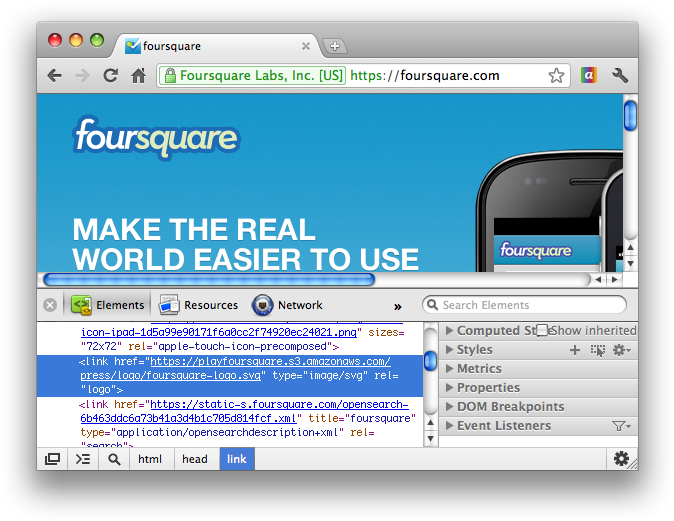Image resolution: width=674 pixels, height=521 pixels.
Task: Toggle element state selector icon in Styles
Action: click(x=598, y=350)
